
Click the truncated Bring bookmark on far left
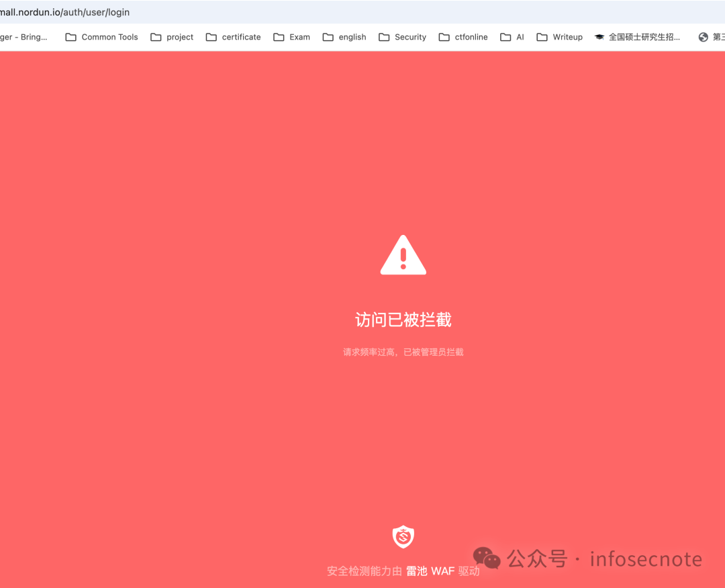pos(23,37)
